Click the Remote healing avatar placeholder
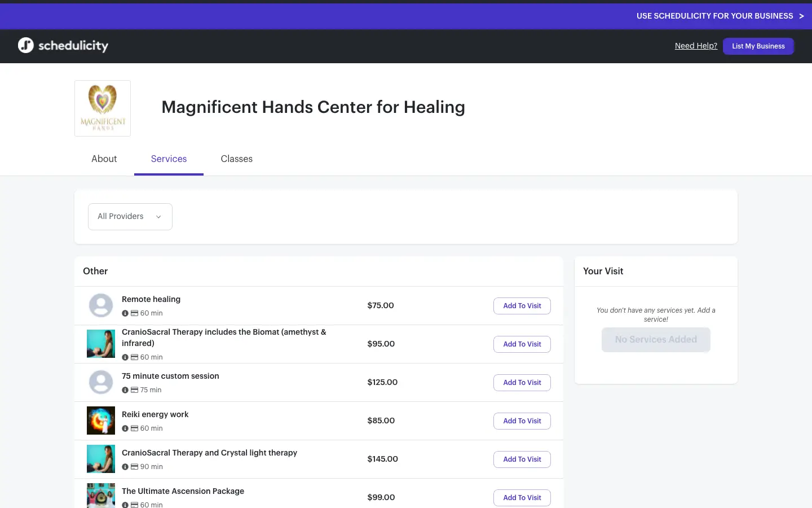 pyautogui.click(x=101, y=305)
